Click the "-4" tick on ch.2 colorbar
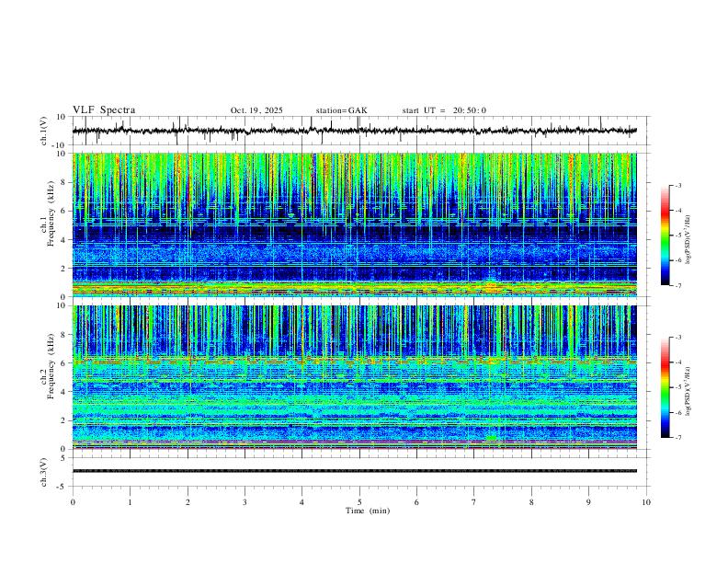The height and width of the screenshot is (563, 728). (677, 362)
